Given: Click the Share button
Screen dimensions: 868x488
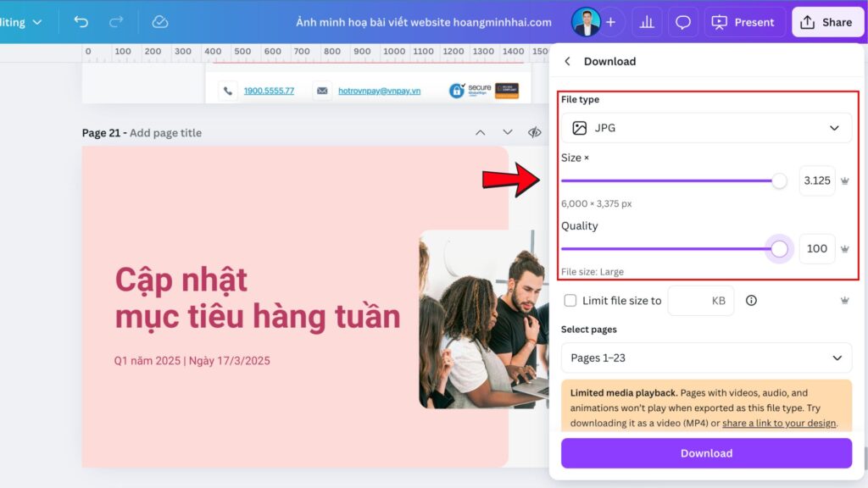Looking at the screenshot, I should coord(827,22).
